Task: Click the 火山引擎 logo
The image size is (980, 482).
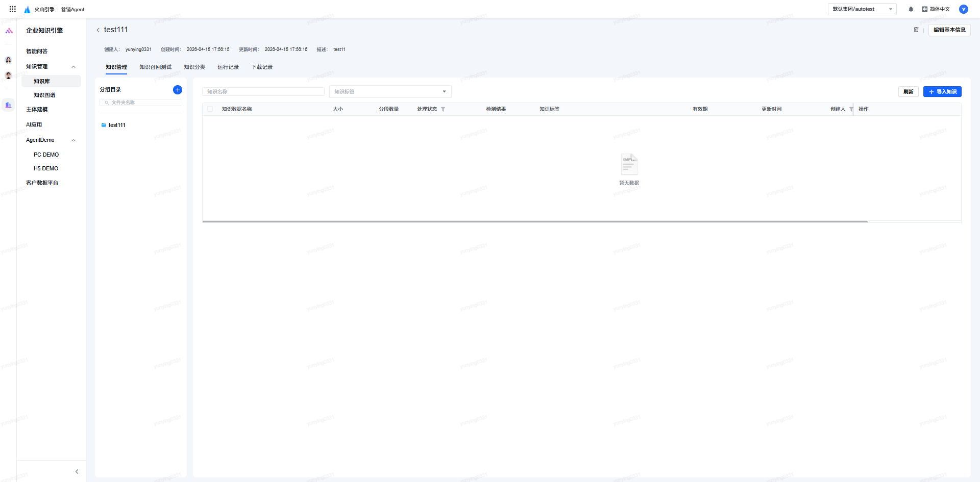Action: click(x=39, y=9)
